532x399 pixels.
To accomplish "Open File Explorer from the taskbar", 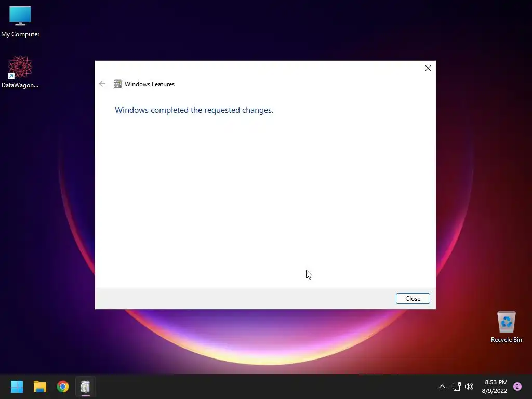I will click(39, 387).
